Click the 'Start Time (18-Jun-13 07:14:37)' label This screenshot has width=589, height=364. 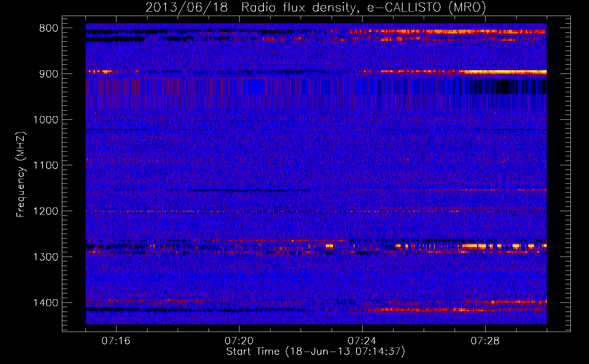(x=316, y=352)
